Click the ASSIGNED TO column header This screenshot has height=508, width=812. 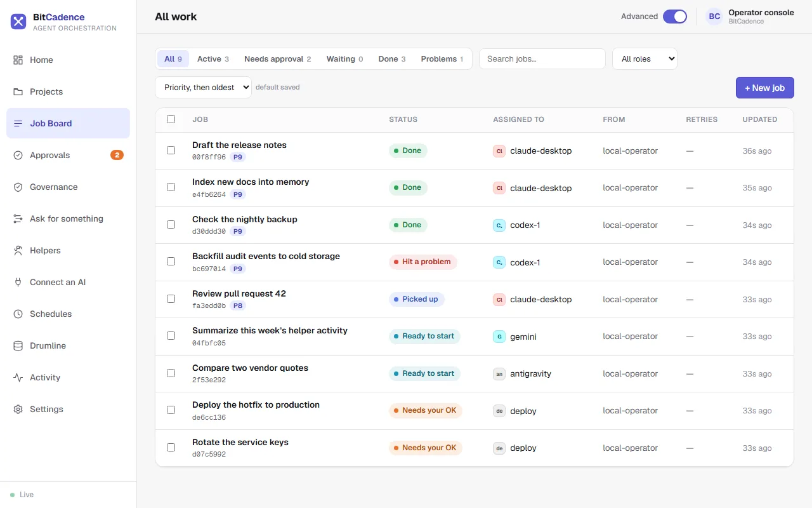[518, 119]
